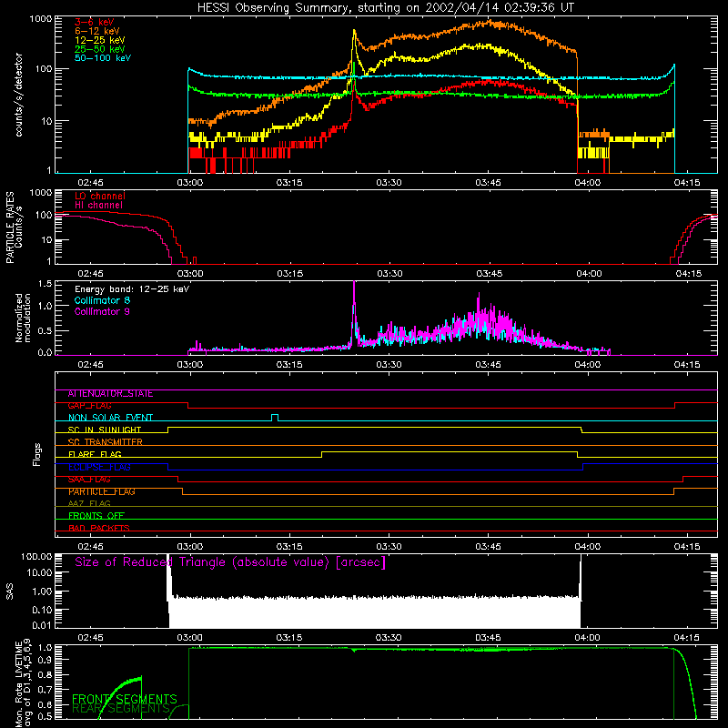Click the 03:30 tick label under the count-rate panel
This screenshot has height=728, width=728.
pyautogui.click(x=389, y=183)
